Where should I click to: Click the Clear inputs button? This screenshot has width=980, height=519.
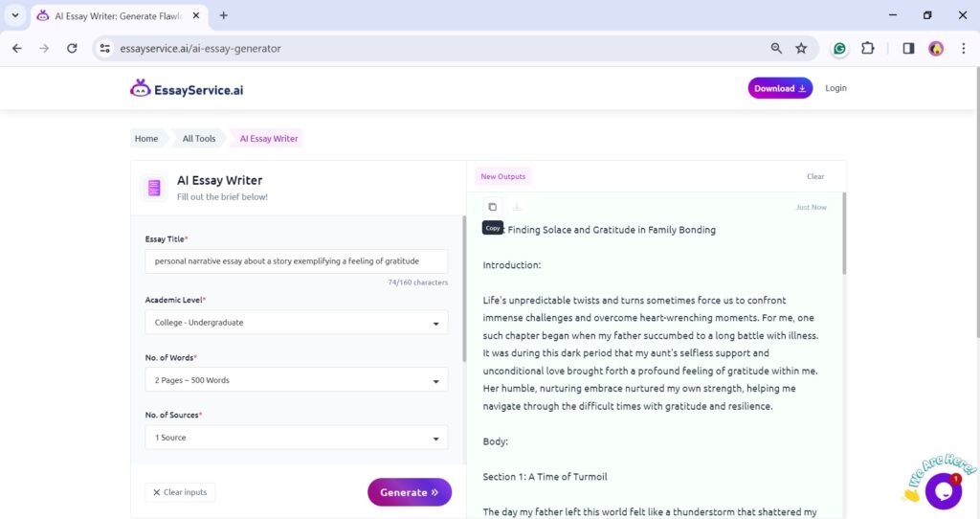click(180, 492)
